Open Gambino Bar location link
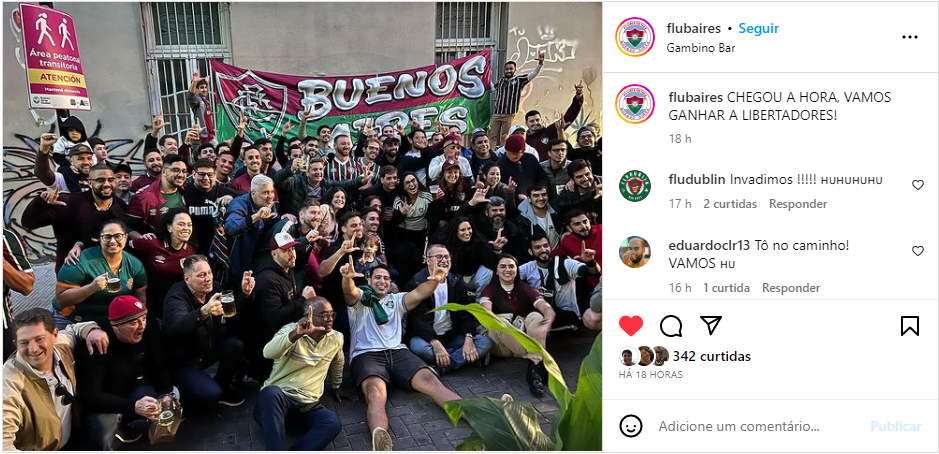Screen dimensions: 939x454 [x=701, y=48]
